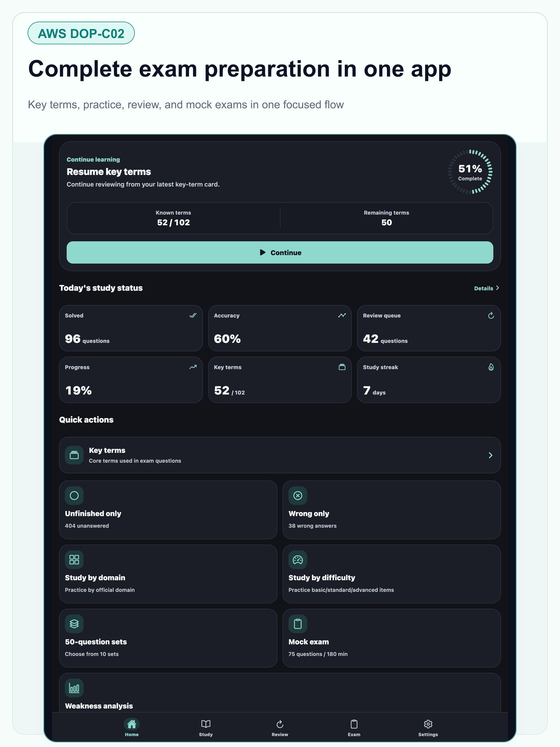Click '38 wrong answers' text

click(313, 526)
